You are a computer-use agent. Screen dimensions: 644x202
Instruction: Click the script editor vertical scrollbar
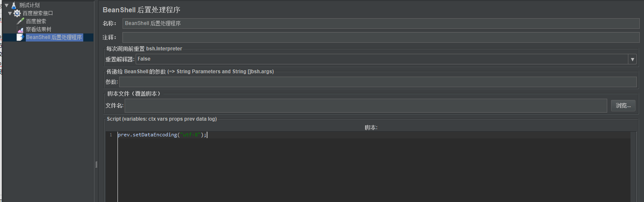pos(633,166)
